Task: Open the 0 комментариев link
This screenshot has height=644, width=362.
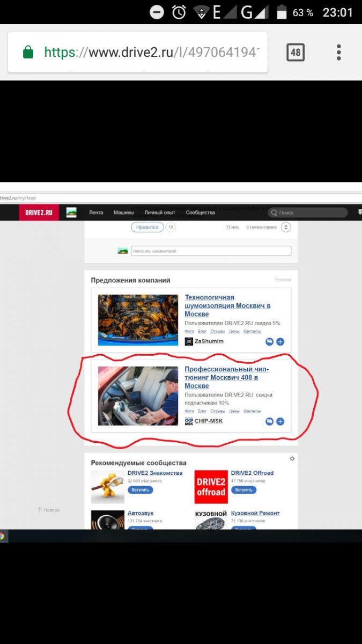Action: point(262,228)
